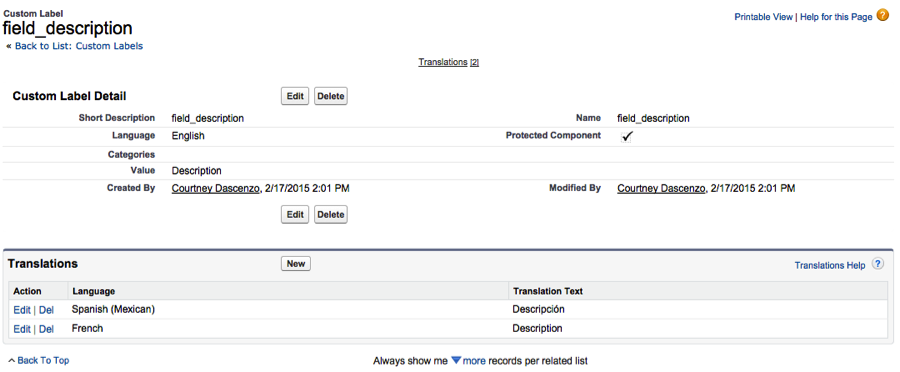Click the top Delete button

(x=331, y=96)
